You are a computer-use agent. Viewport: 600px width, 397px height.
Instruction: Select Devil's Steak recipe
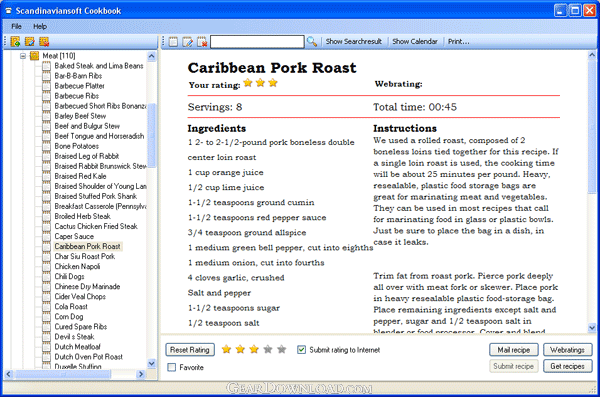point(74,337)
